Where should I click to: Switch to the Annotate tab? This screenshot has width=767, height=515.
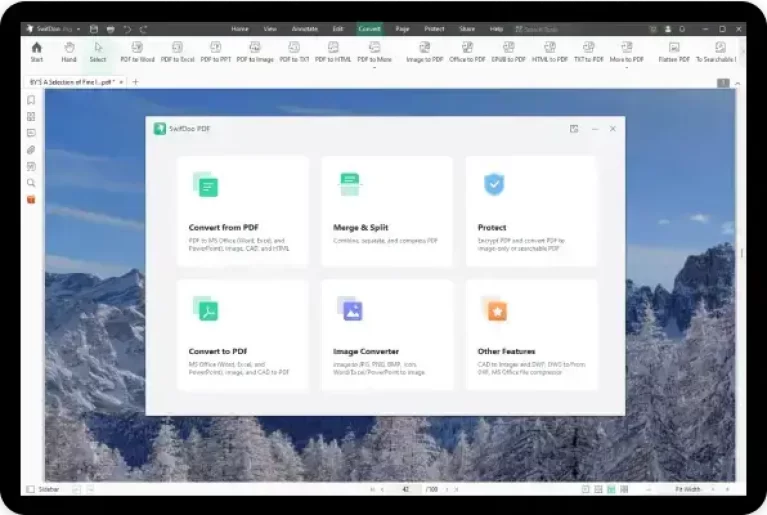(305, 29)
